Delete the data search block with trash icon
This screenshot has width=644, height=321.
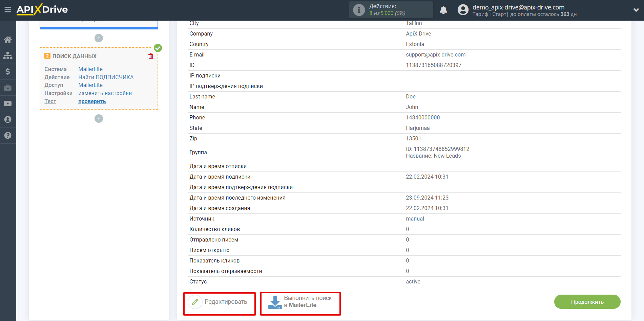coord(151,56)
